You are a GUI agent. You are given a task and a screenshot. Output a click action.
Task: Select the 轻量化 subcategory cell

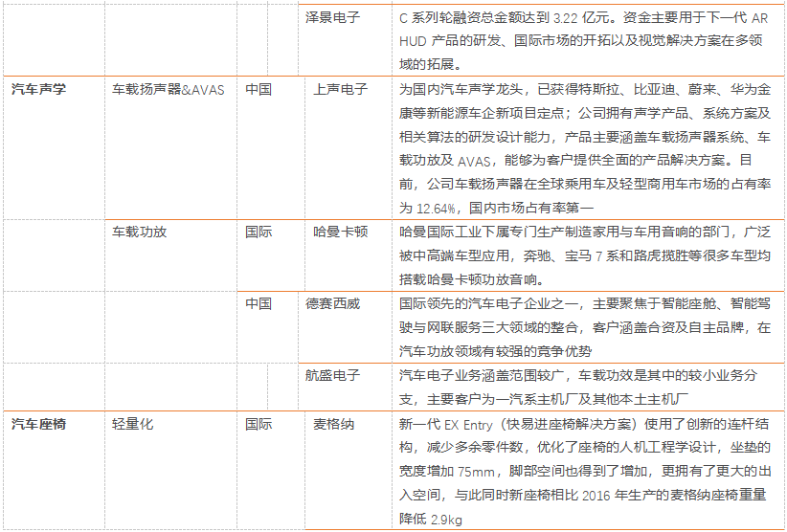(132, 424)
